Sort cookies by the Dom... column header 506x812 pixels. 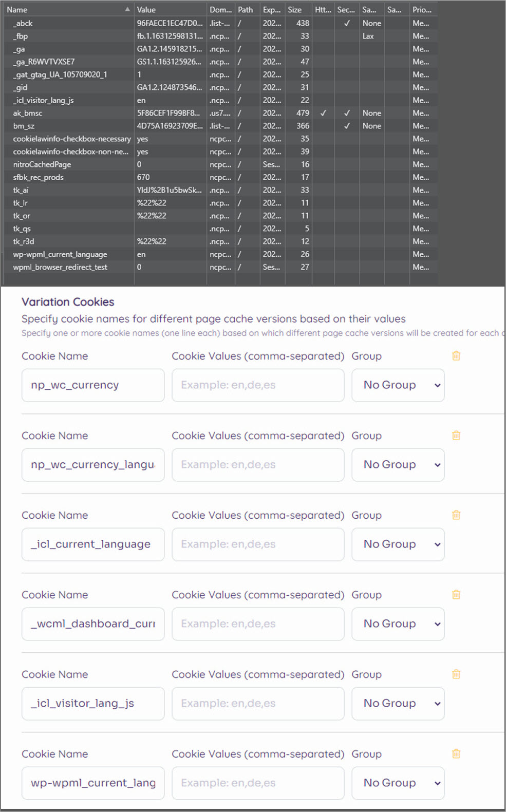(220, 10)
